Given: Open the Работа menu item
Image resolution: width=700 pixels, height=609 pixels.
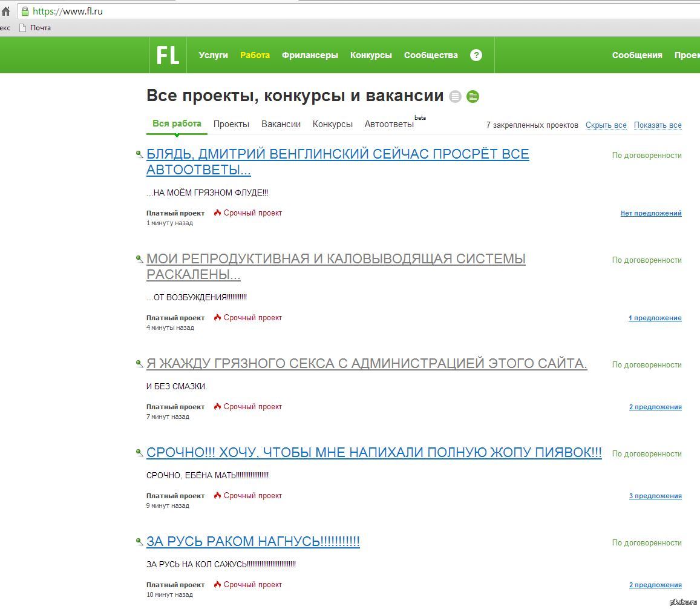Looking at the screenshot, I should pos(255,55).
